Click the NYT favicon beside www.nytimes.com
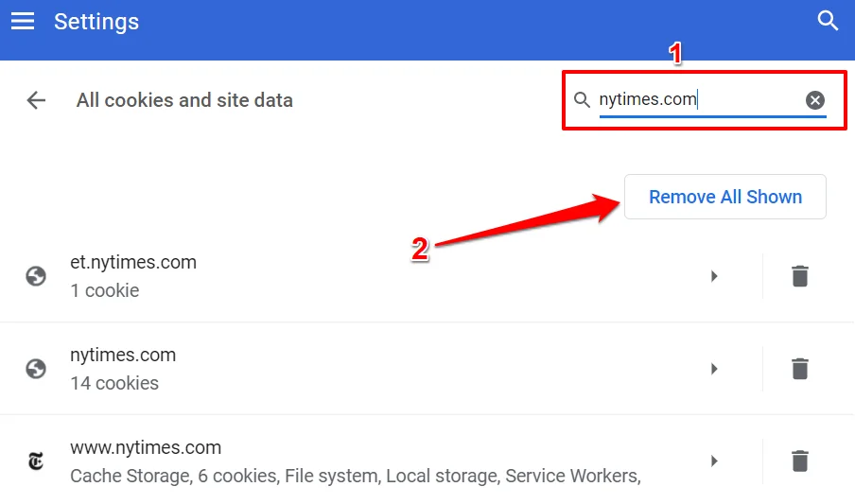 coord(36,461)
